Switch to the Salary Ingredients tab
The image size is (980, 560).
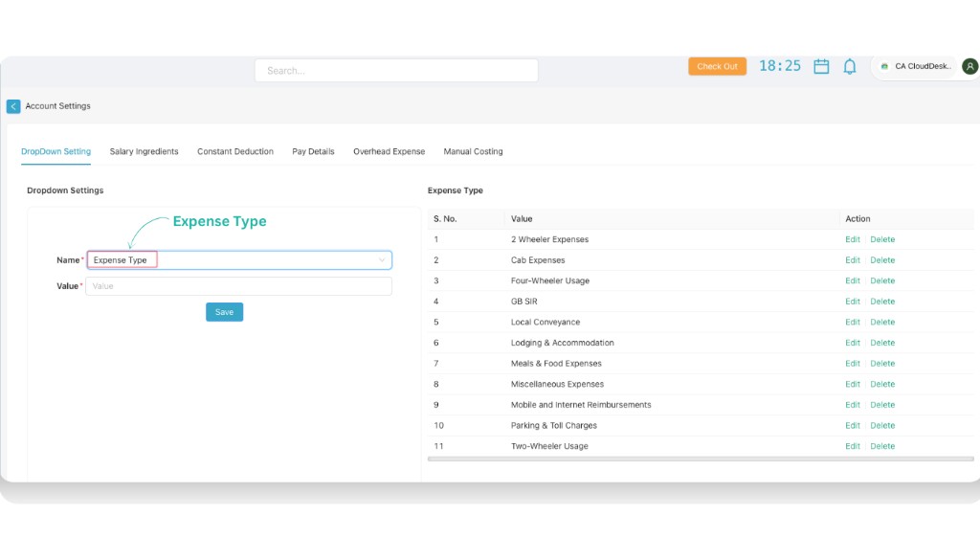144,151
